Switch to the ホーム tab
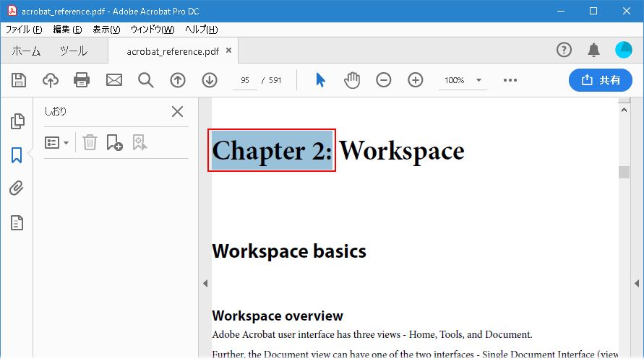The image size is (644, 361). pos(26,51)
